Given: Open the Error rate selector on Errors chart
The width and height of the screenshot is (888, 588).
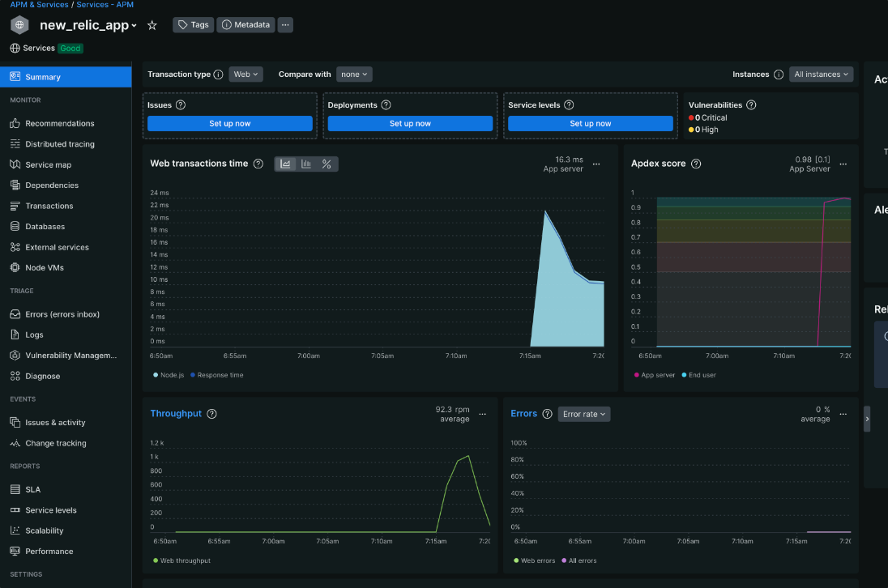Looking at the screenshot, I should (583, 414).
